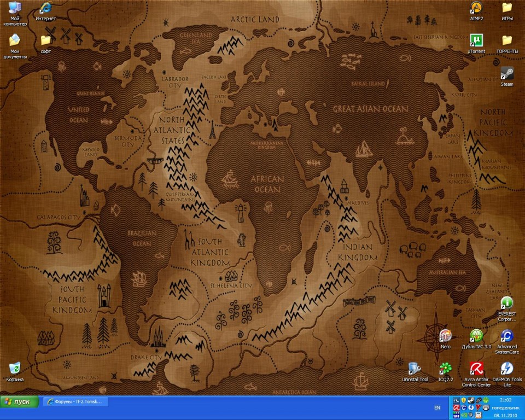This screenshot has width=525, height=420.
Task: Click the green ICQ flower tray icon
Action: (486, 400)
